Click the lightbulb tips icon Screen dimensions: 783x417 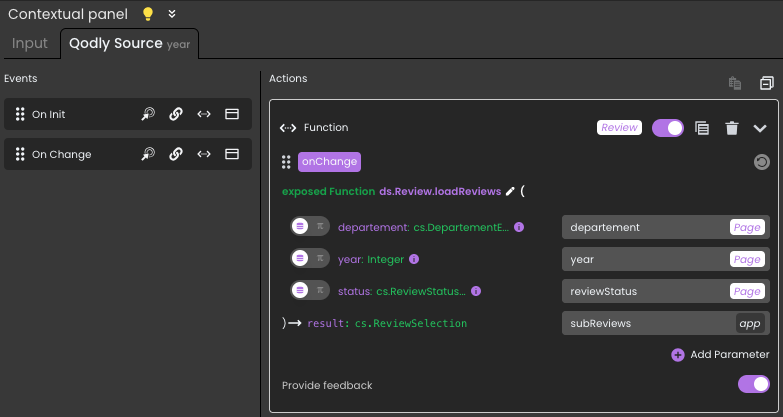[148, 14]
